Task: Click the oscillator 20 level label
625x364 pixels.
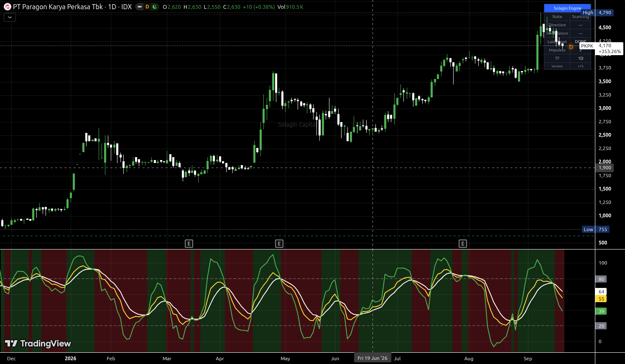Action: tap(601, 326)
